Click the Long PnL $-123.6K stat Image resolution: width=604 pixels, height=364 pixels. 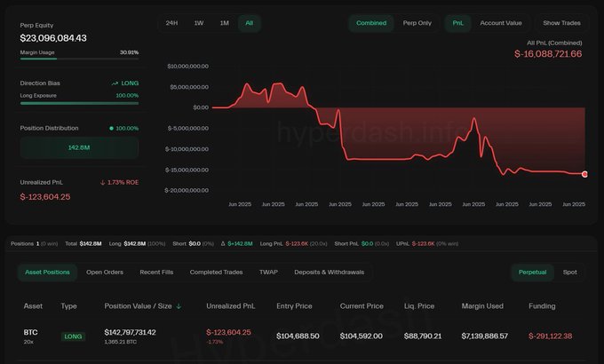293,244
